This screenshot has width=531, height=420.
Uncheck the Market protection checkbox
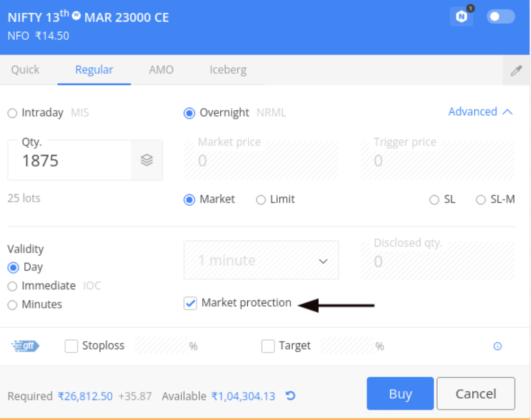click(x=190, y=303)
